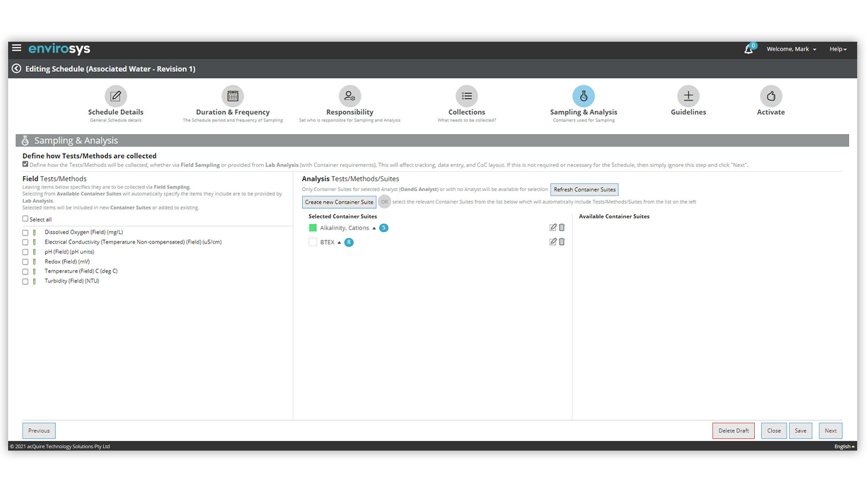Open the Schedule Details step icon
This screenshot has height=488, width=868.
coord(116,97)
